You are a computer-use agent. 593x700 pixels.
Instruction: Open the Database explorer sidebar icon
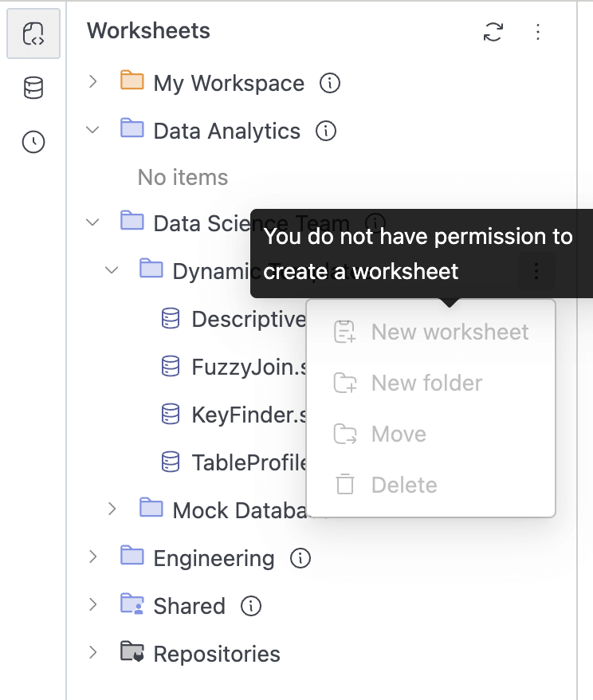coord(33,88)
